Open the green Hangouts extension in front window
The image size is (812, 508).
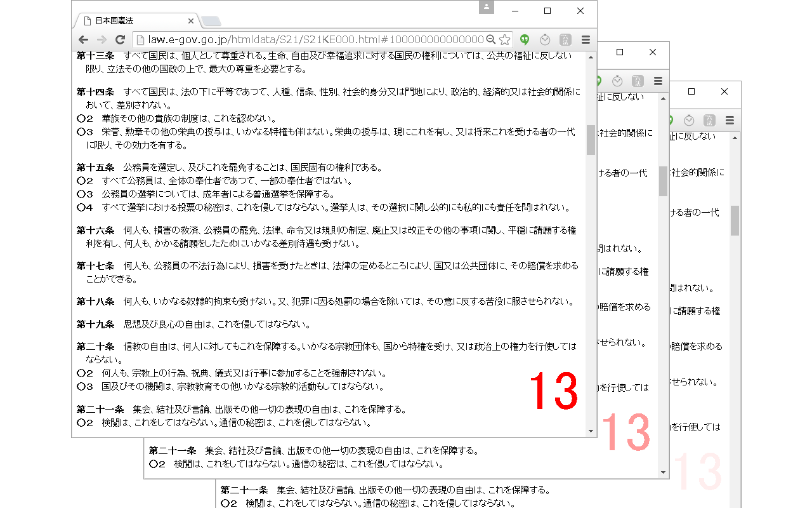(x=525, y=39)
